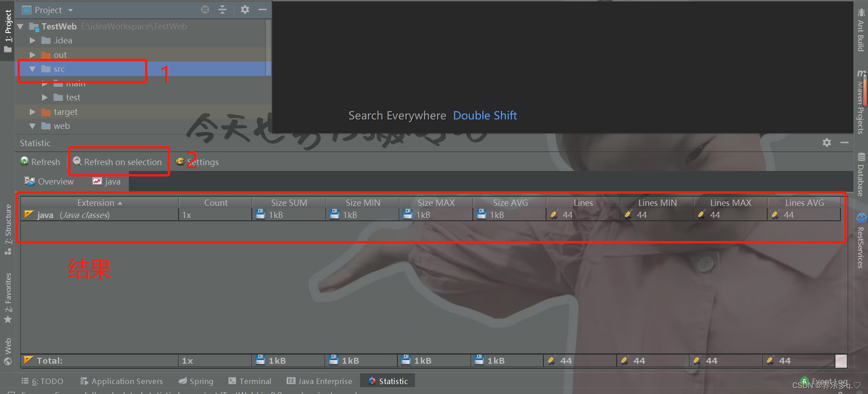
Task: Select the test folder in tree
Action: point(67,98)
